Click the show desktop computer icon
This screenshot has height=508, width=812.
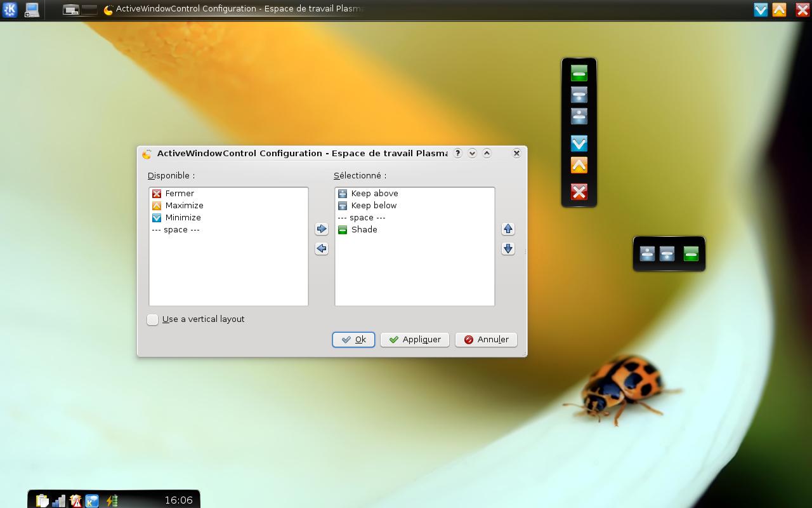point(31,10)
